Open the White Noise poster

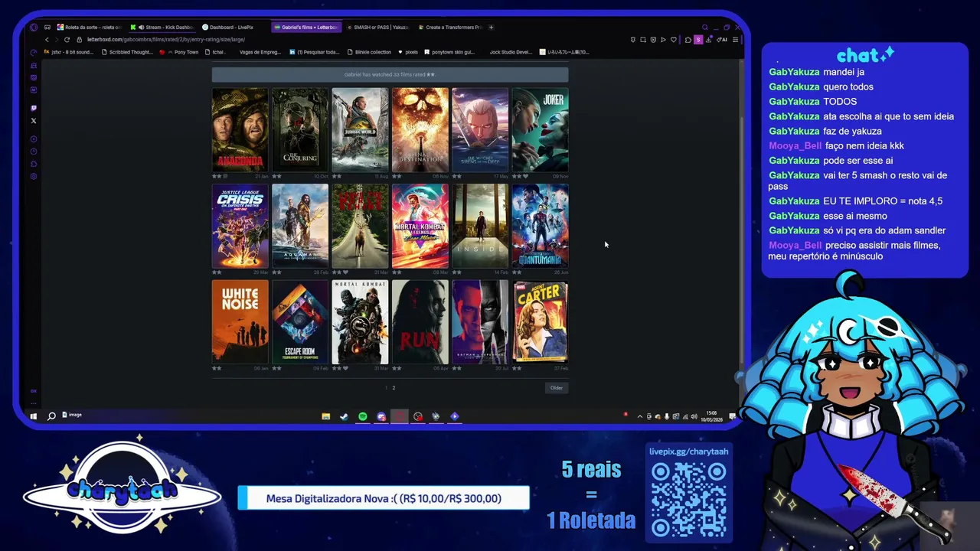[240, 321]
